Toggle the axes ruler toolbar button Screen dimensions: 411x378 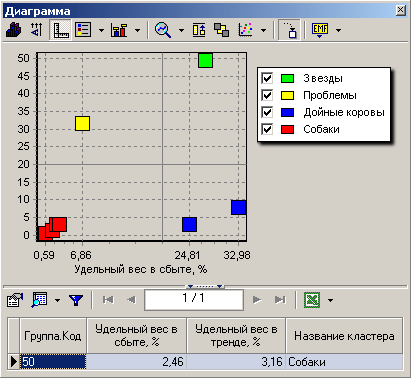(60, 30)
